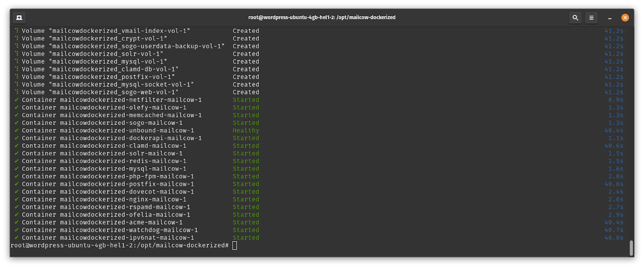
Task: Click the 40.7s time for watchdog-mailcow
Action: (x=613, y=230)
